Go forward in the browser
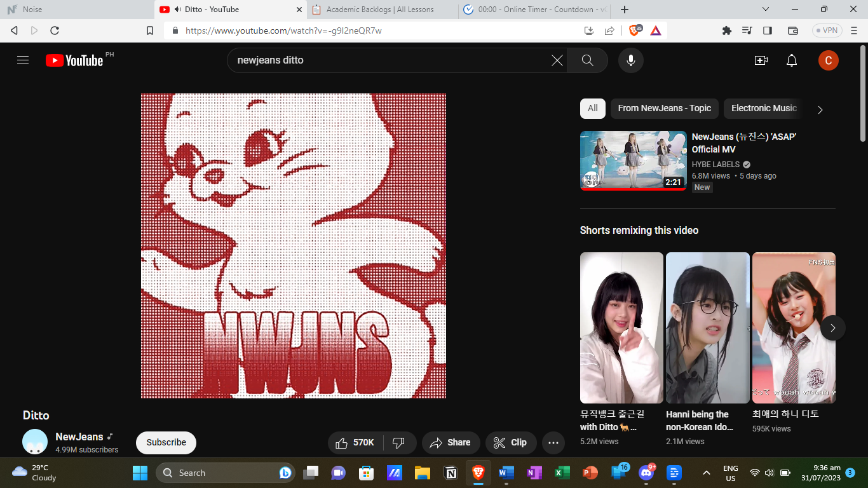 (x=34, y=30)
